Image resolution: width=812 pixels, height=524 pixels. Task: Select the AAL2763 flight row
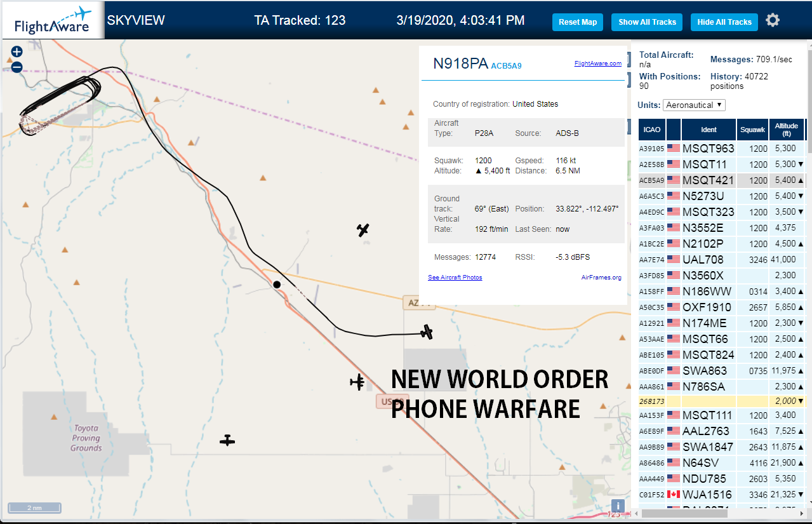click(x=722, y=431)
